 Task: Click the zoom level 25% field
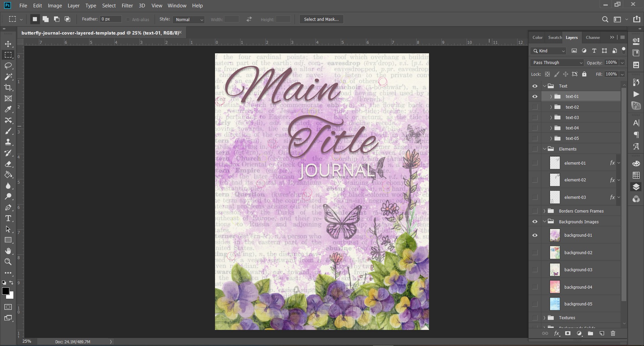(x=27, y=341)
